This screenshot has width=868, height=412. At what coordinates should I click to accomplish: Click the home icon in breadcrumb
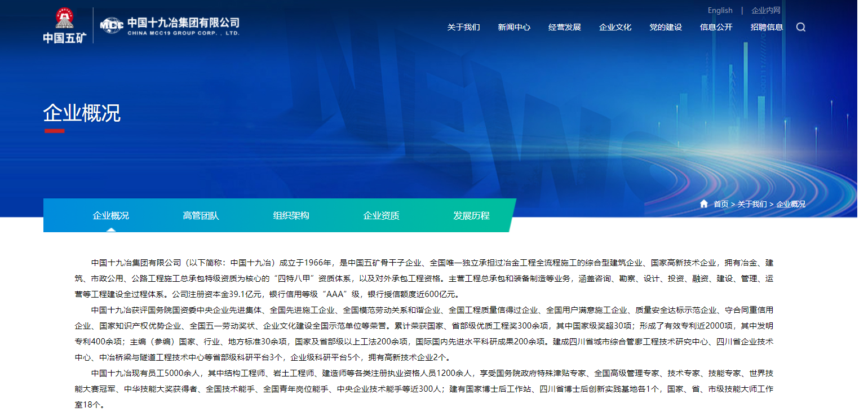click(x=703, y=204)
